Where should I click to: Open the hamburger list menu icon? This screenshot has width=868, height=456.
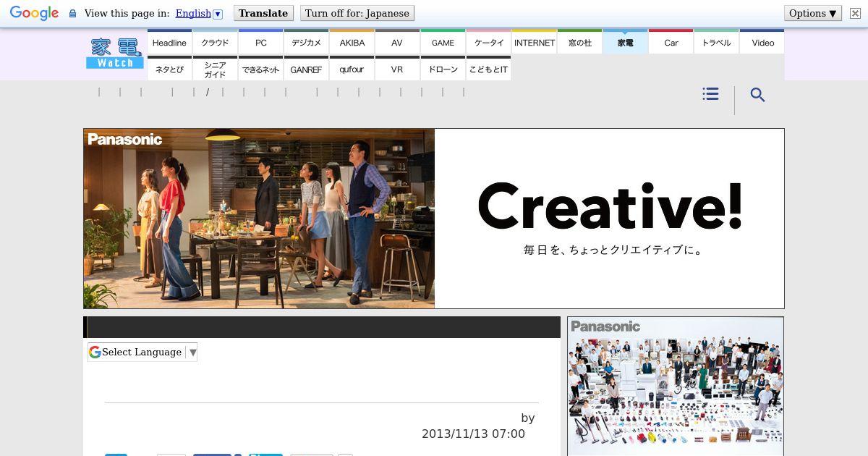click(710, 94)
